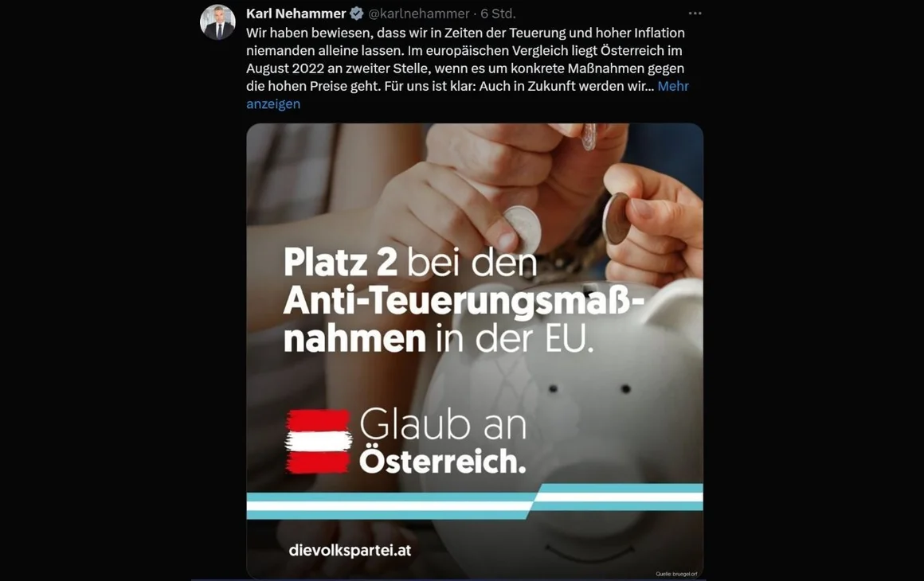Click the 'Platz 2 bei den' headline
Image resolution: width=924 pixels, height=581 pixels.
[x=410, y=262]
